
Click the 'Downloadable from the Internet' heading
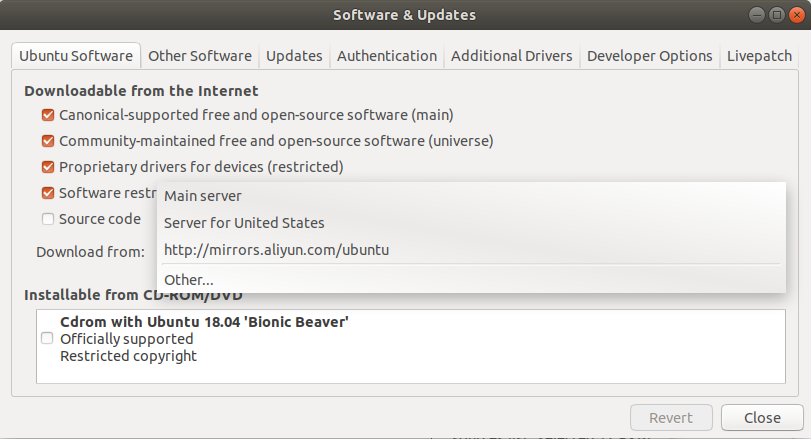point(141,91)
